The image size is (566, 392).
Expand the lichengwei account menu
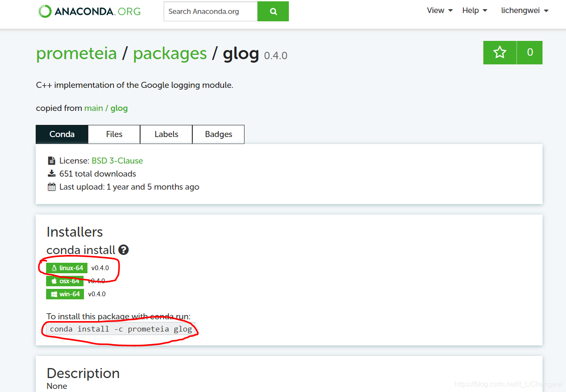[x=525, y=10]
